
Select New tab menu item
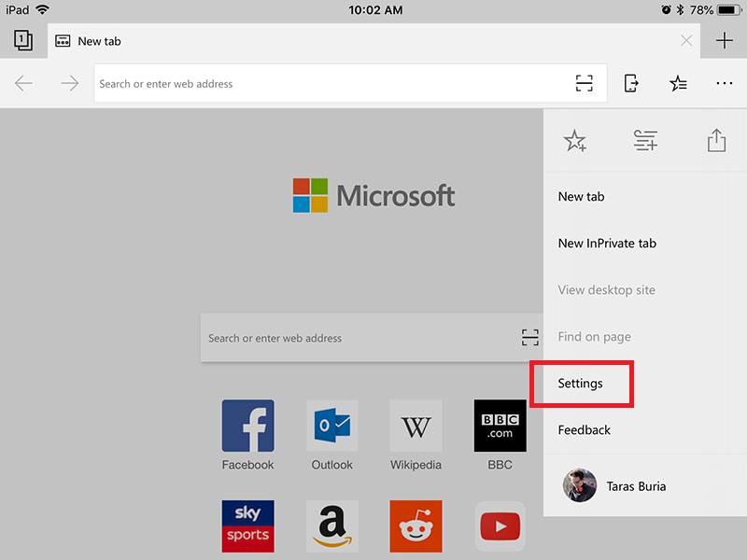(645, 197)
